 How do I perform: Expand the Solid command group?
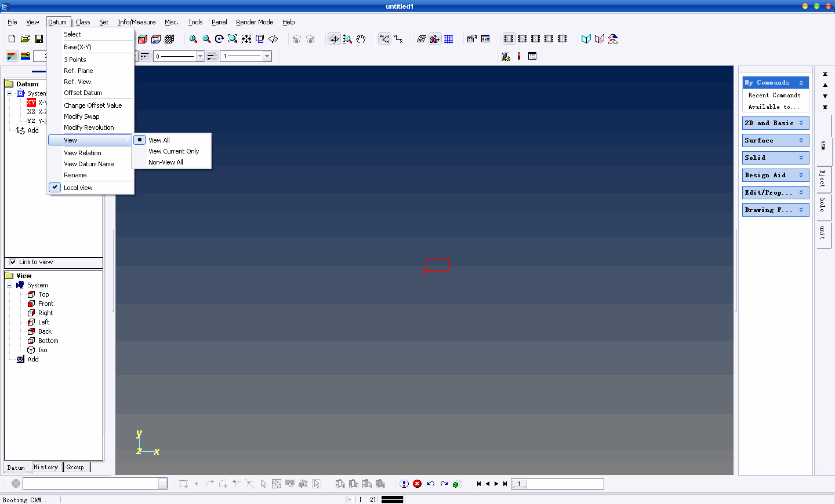click(775, 158)
